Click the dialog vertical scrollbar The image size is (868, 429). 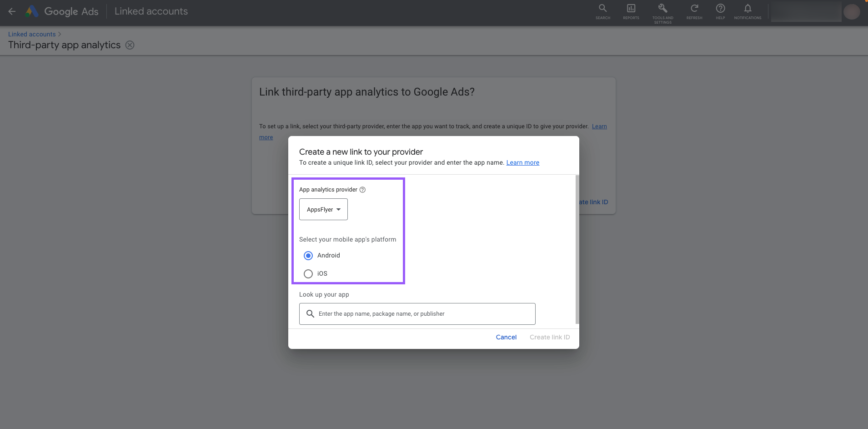click(577, 249)
